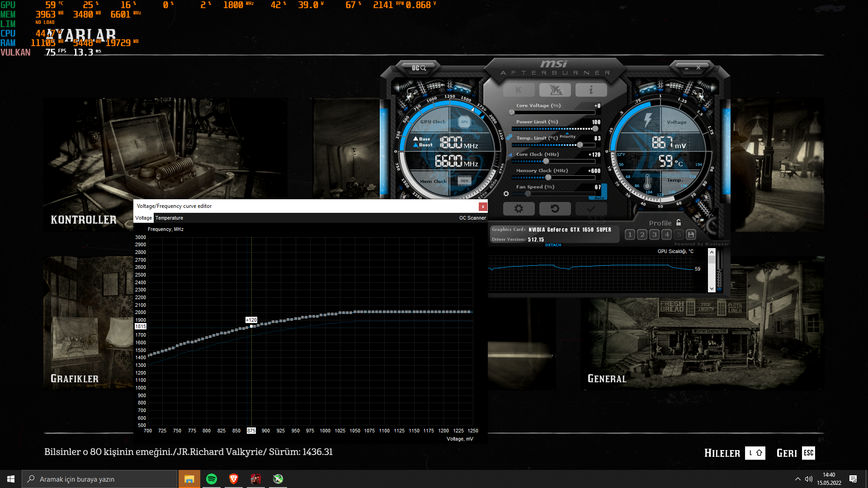Click monitor graph scrollbar up arrow
The height and width of the screenshot is (488, 868).
pyautogui.click(x=712, y=252)
